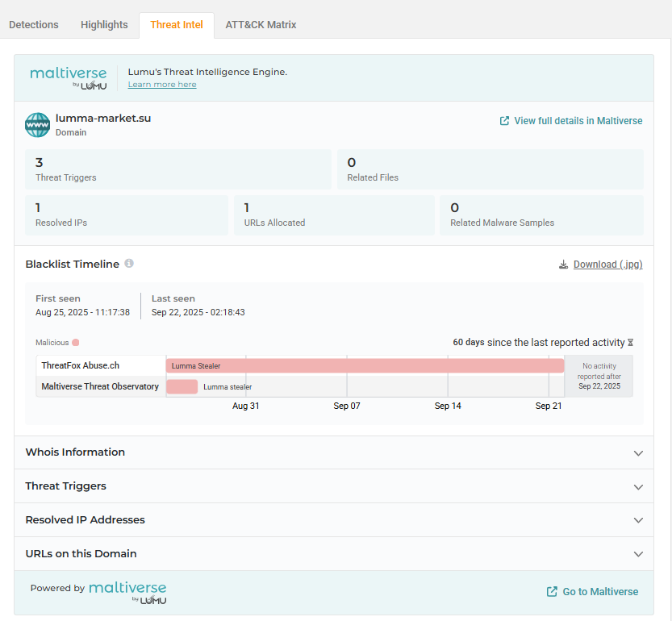Switch to the Detections tab

(34, 25)
